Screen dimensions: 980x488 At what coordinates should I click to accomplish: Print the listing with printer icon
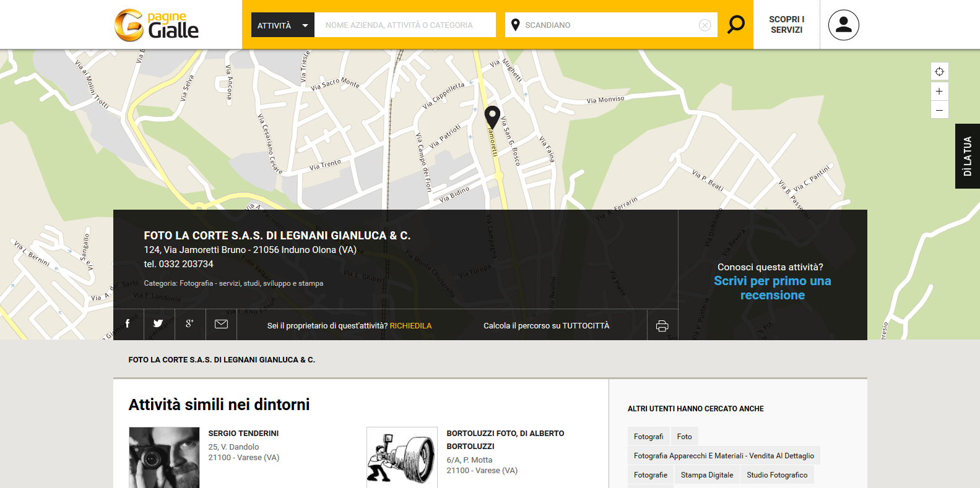point(662,326)
